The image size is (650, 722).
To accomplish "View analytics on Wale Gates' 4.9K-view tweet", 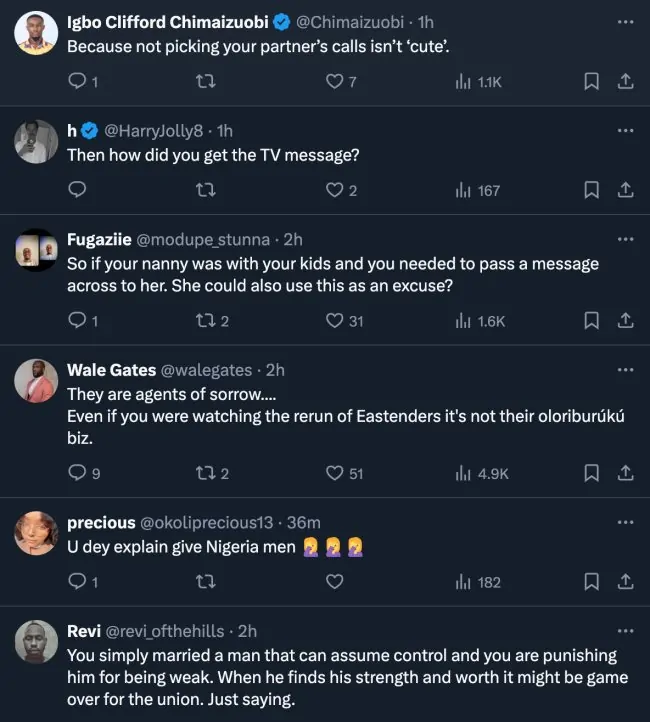I will pyautogui.click(x=480, y=473).
